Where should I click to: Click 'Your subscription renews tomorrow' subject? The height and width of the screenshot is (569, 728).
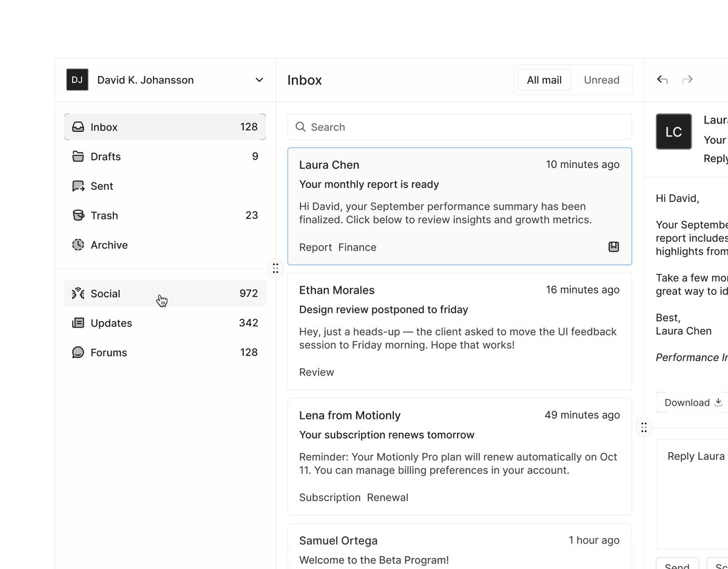click(x=386, y=435)
